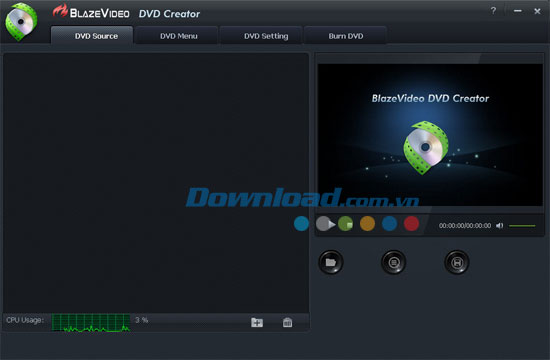This screenshot has width=550, height=360.
Task: Open help via the question mark icon
Action: point(493,11)
